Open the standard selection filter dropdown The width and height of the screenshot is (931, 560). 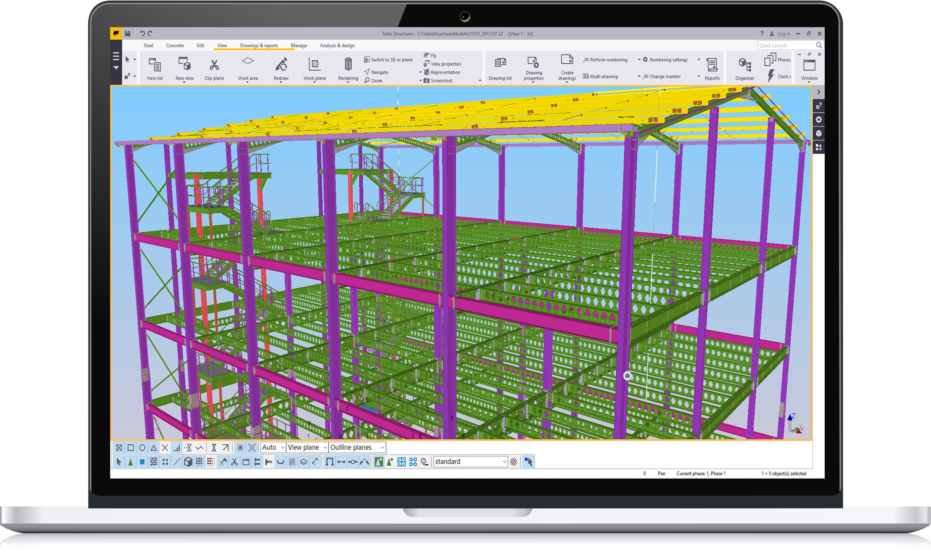(470, 461)
